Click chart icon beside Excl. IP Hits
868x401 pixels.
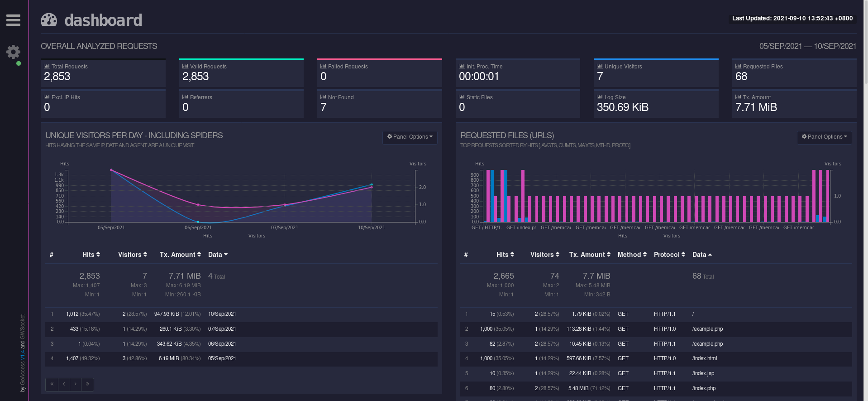pos(47,97)
